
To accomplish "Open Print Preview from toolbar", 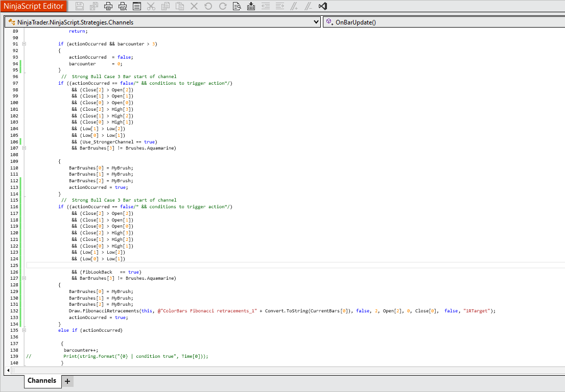I will [123, 7].
